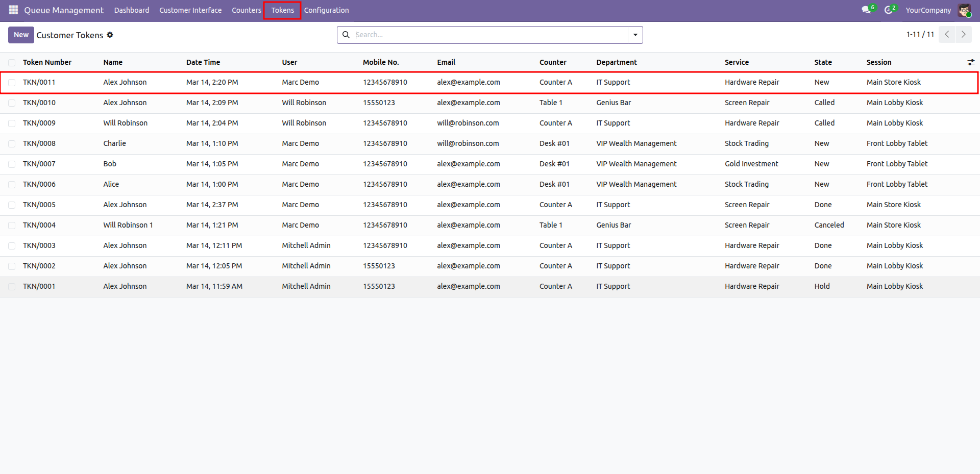980x474 pixels.
Task: Go to previous page arrow
Action: 947,34
